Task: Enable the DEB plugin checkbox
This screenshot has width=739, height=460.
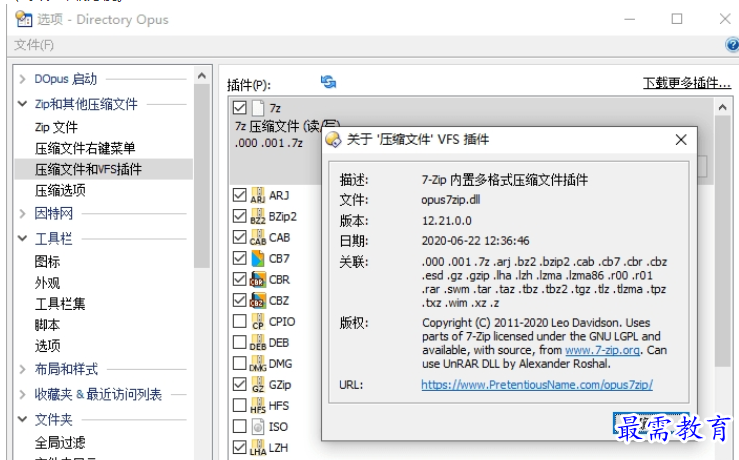Action: 239,342
